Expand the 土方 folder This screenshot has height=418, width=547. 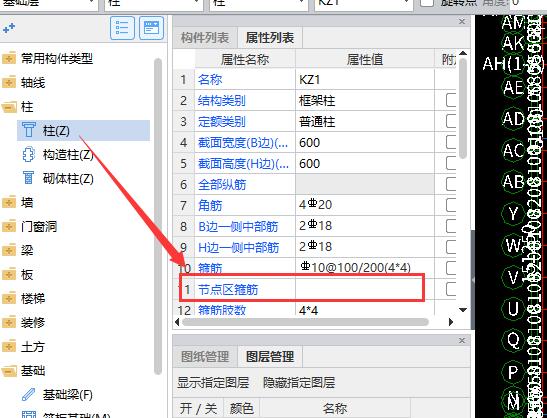9,347
